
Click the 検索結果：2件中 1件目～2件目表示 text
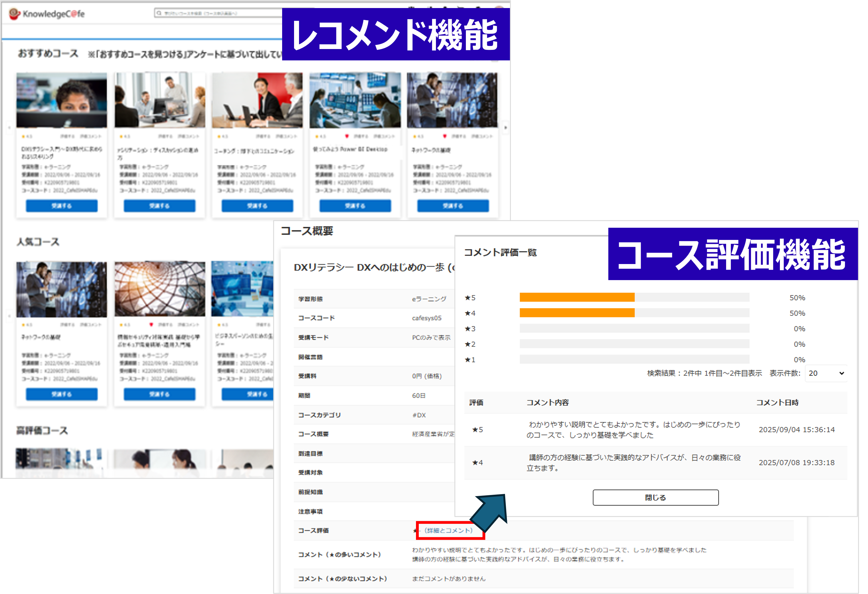click(x=704, y=373)
